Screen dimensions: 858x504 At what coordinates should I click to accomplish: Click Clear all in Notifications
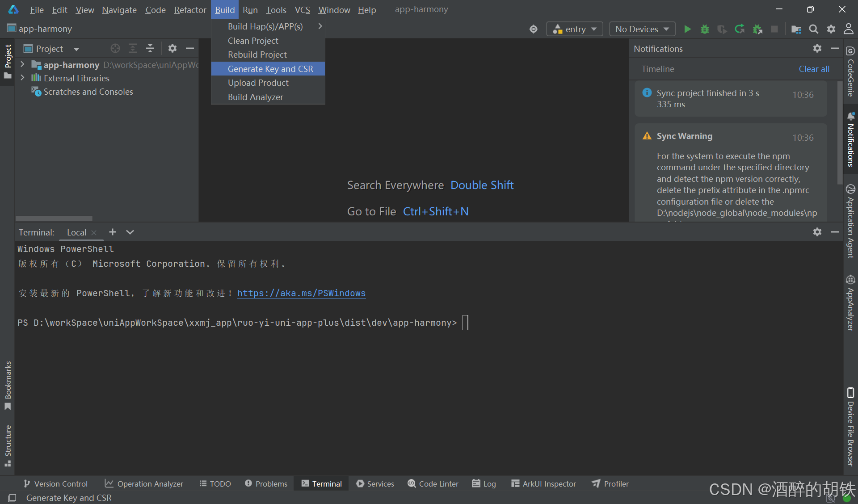coord(814,69)
